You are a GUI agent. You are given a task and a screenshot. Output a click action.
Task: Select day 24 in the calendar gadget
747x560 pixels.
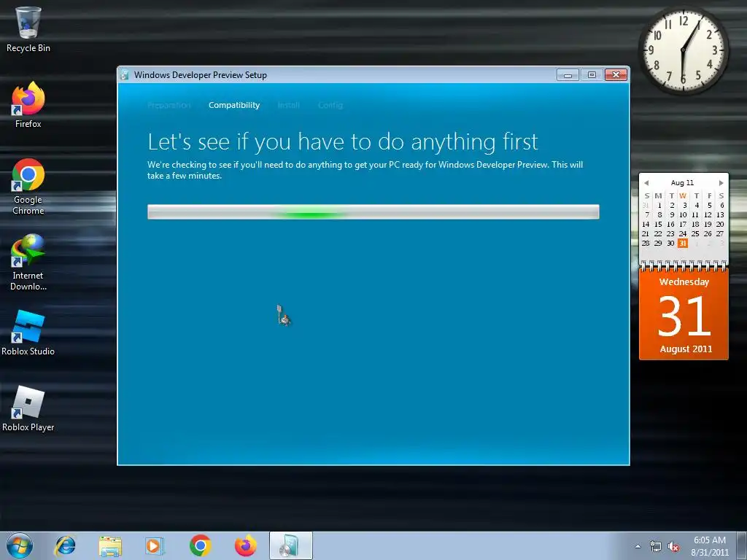coord(683,234)
